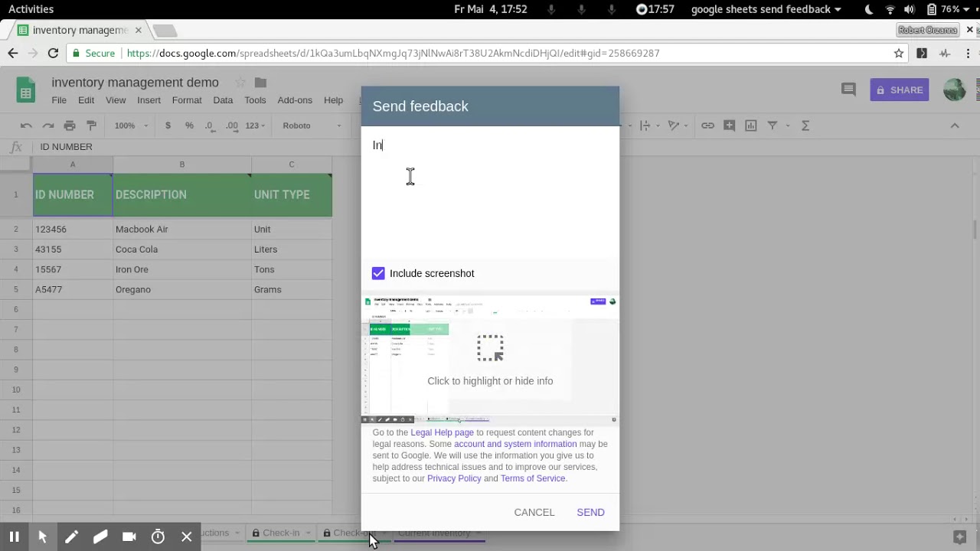Open the GNOME Activities overview

click(31, 9)
